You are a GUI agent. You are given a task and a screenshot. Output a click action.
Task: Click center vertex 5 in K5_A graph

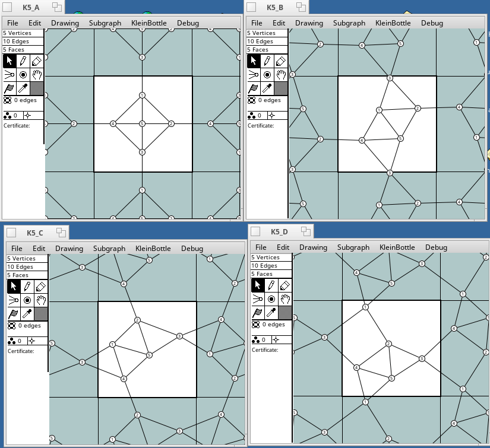(142, 123)
